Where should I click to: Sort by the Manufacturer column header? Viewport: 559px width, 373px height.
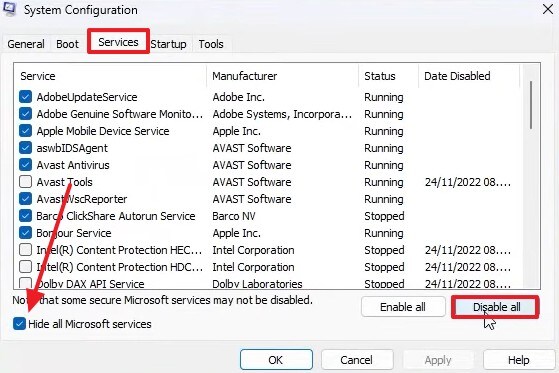[282, 76]
